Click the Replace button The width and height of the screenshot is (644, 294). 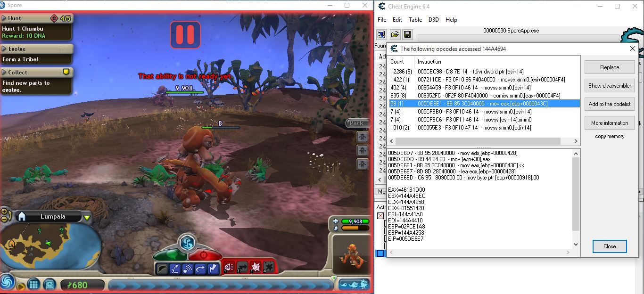609,67
